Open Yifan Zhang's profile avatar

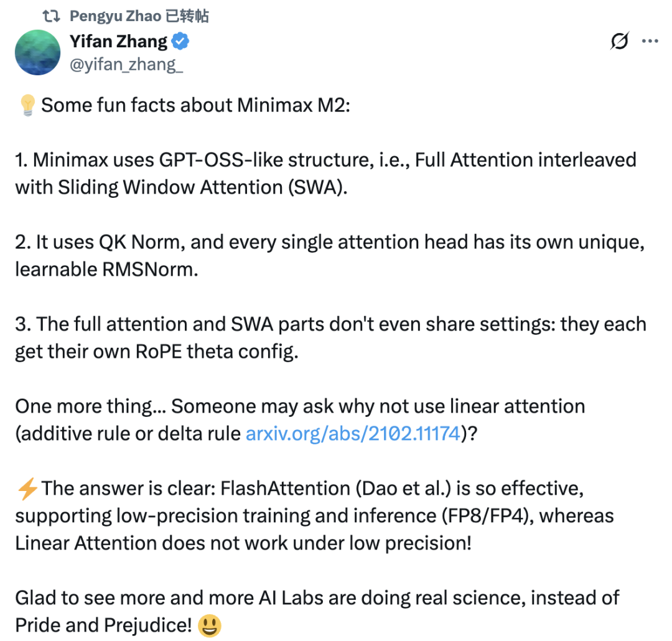click(x=37, y=53)
